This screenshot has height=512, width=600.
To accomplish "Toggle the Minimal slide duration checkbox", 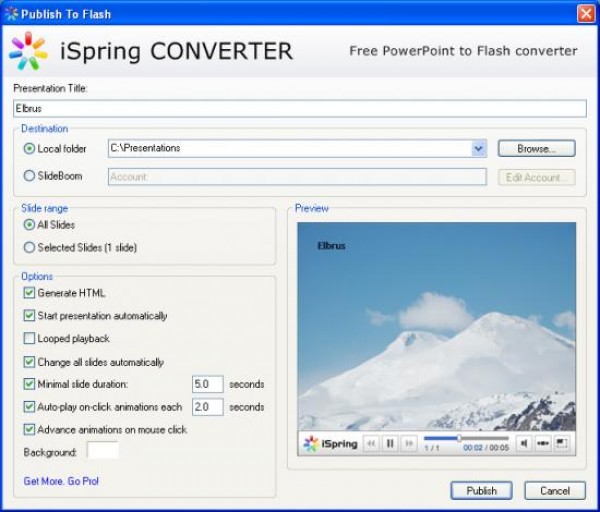I will 29,384.
